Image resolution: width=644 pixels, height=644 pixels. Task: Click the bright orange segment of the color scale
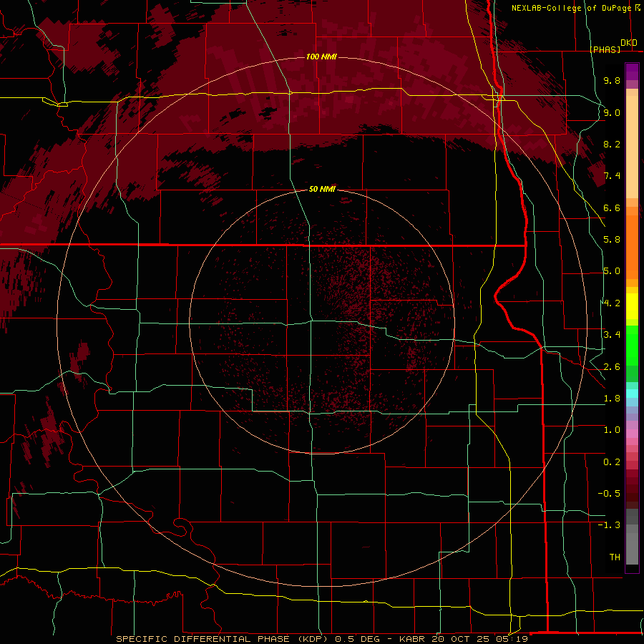(x=632, y=248)
